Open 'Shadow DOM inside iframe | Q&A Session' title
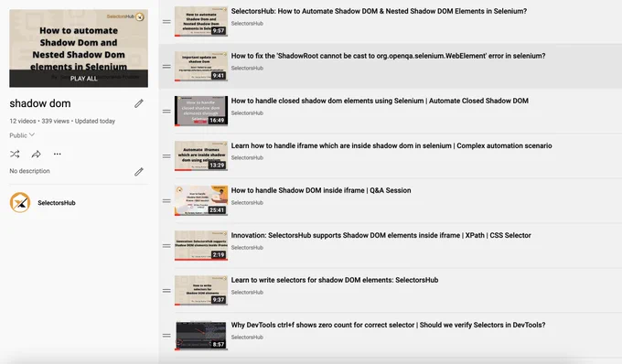The width and height of the screenshot is (622, 364). [x=321, y=190]
